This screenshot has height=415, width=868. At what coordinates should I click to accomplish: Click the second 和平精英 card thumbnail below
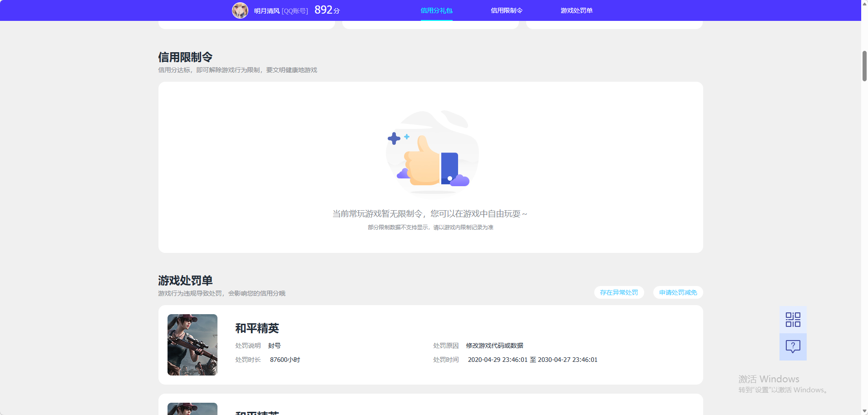click(192, 409)
